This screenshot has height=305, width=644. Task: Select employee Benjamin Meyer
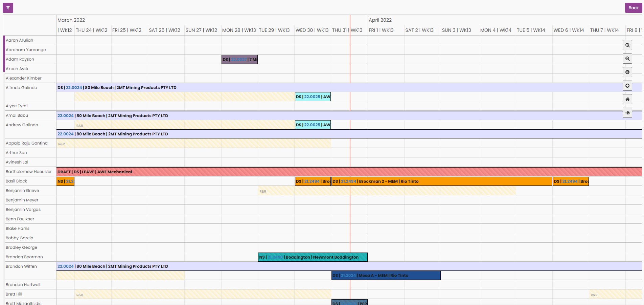[22, 200]
